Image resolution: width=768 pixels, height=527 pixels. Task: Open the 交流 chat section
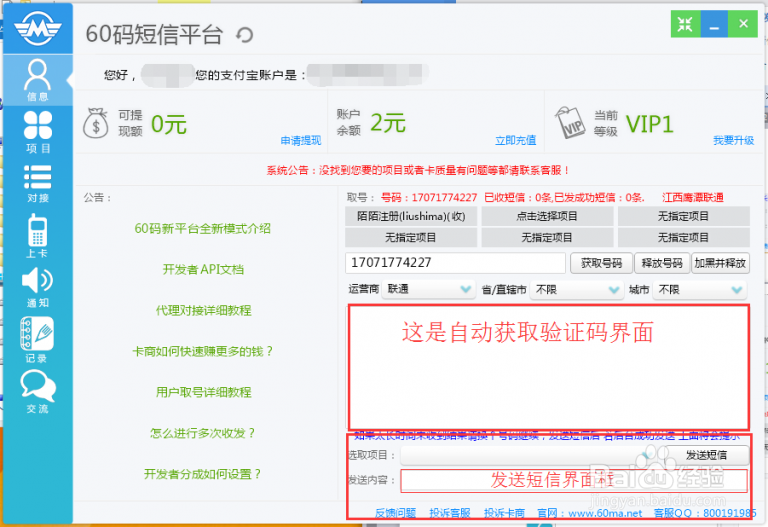[38, 392]
